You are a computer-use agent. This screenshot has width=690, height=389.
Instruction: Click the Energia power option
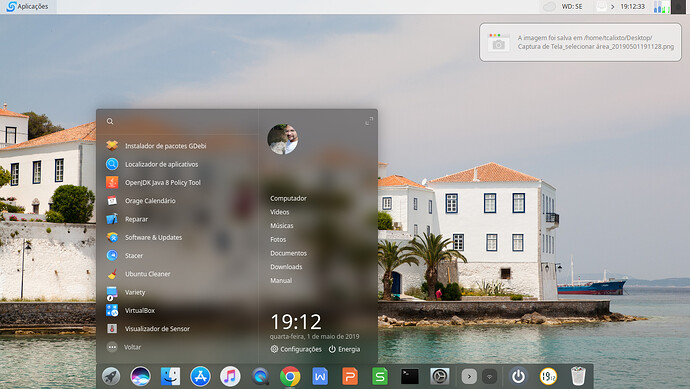point(344,349)
